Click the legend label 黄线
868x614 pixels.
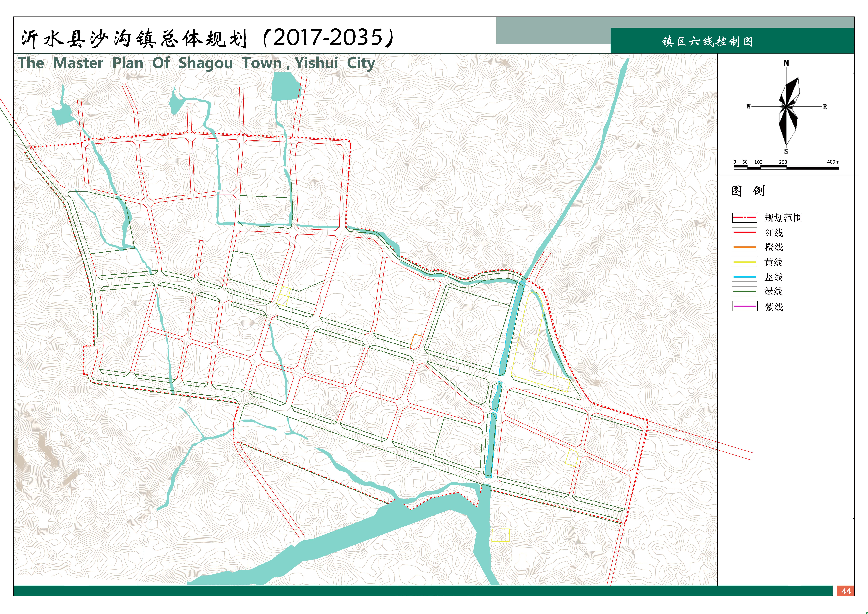(x=773, y=262)
